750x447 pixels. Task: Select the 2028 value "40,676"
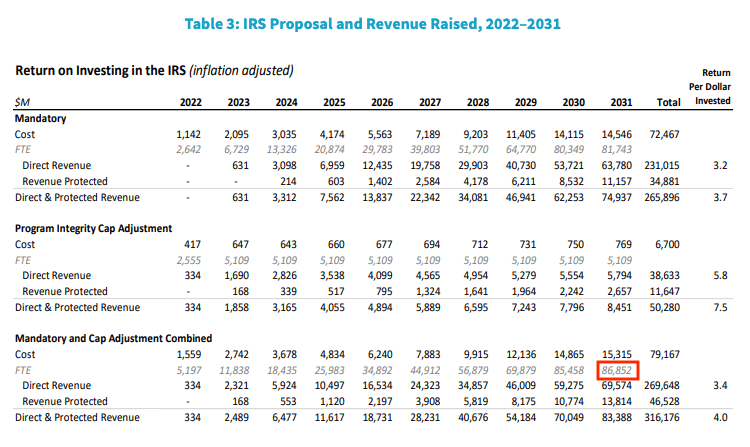click(x=473, y=417)
